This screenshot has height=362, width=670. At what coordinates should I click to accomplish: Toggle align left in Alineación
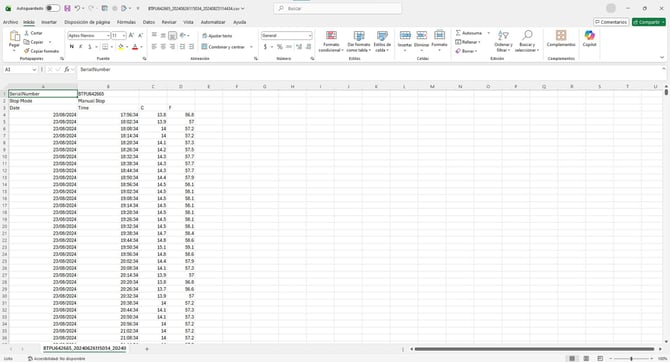[154, 47]
